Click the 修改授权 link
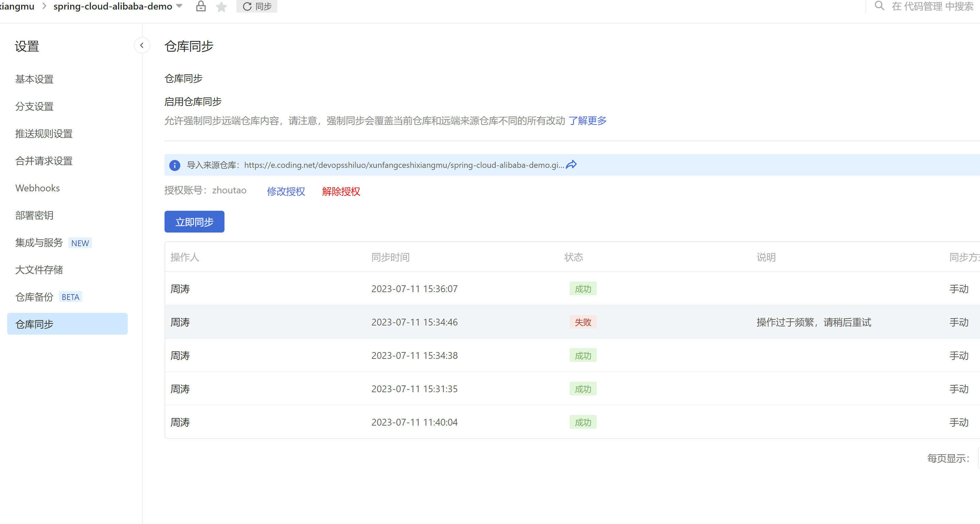 pyautogui.click(x=286, y=191)
